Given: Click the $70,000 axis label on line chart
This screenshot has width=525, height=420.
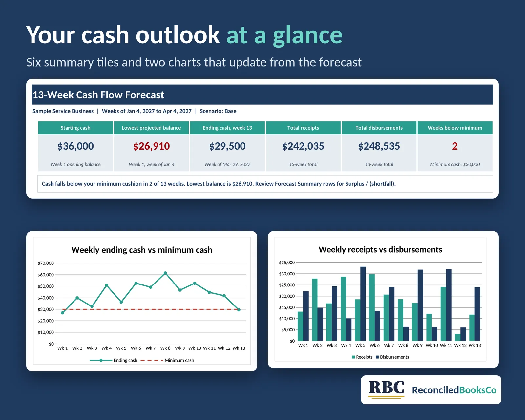Looking at the screenshot, I should click(x=46, y=263).
